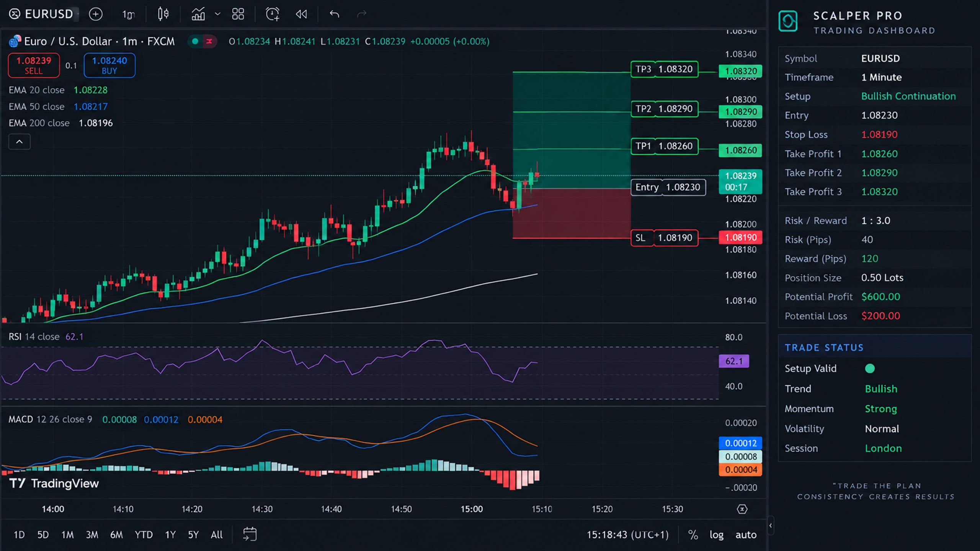Image resolution: width=980 pixels, height=551 pixels.
Task: Expand the indicator favorites dropdown arrow
Action: coord(217,14)
